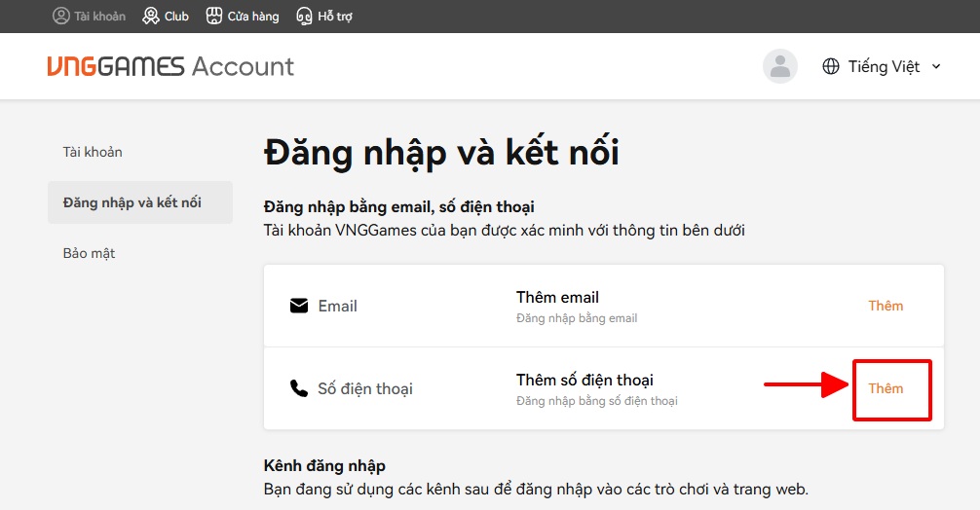Click the phone icon beside Số điện thoại
Viewport: 980px width, 510px height.
299,388
